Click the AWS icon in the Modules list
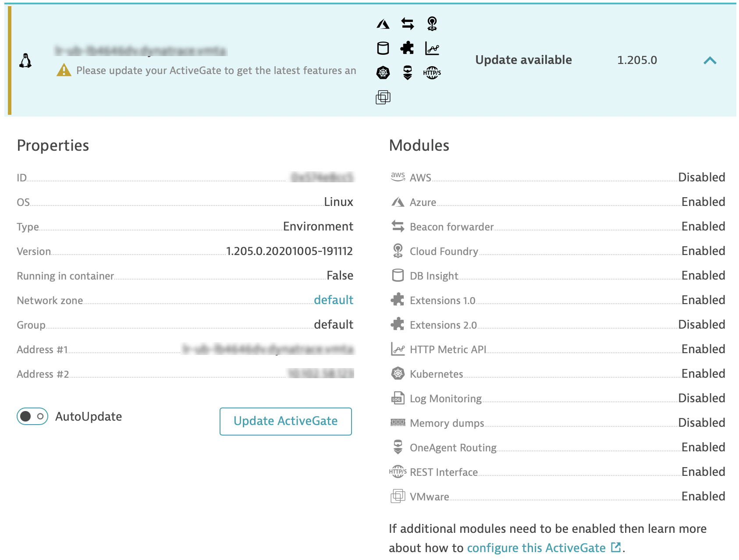This screenshot has height=560, width=739. 398,177
